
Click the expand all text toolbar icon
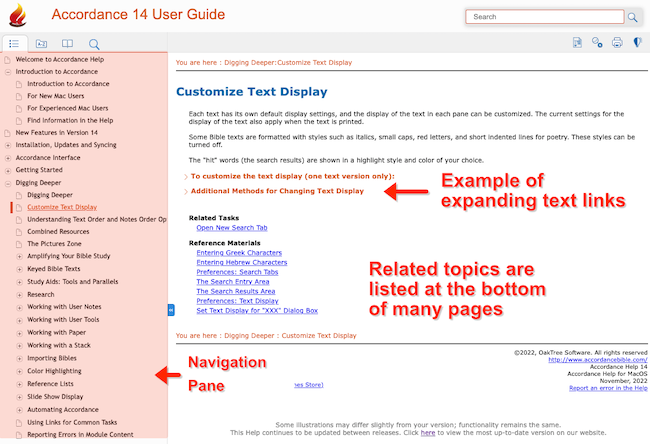[x=578, y=43]
